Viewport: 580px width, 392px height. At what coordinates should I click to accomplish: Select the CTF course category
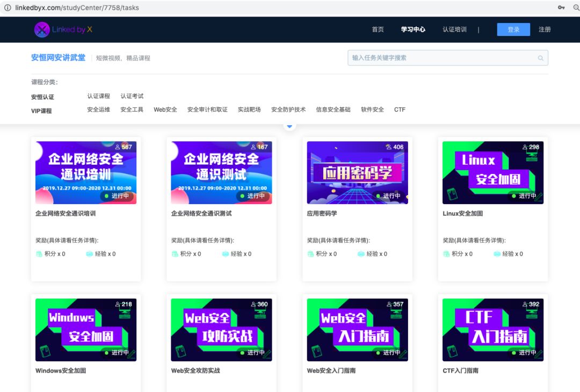[x=400, y=110]
